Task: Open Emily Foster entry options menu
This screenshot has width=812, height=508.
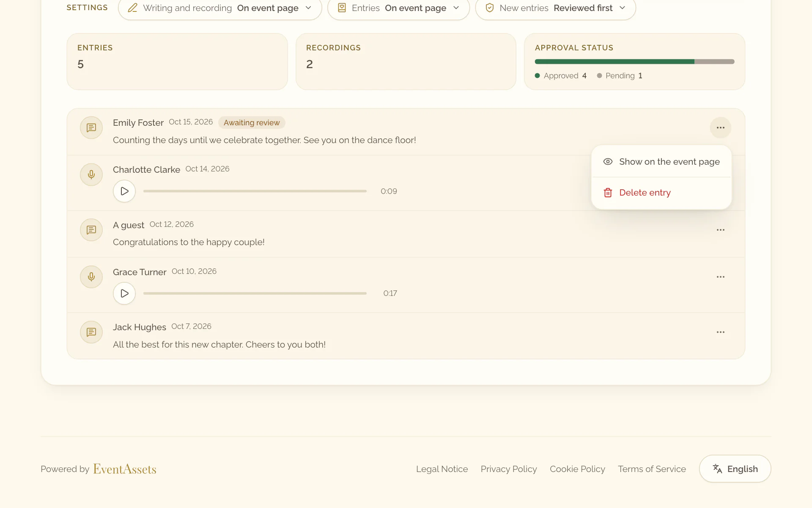Action: click(721, 127)
